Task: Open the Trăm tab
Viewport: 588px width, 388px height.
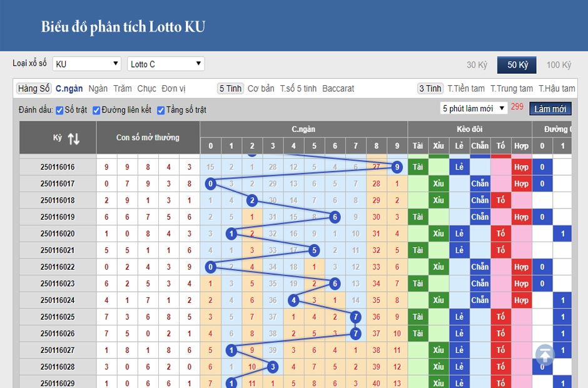Action: pyautogui.click(x=123, y=89)
